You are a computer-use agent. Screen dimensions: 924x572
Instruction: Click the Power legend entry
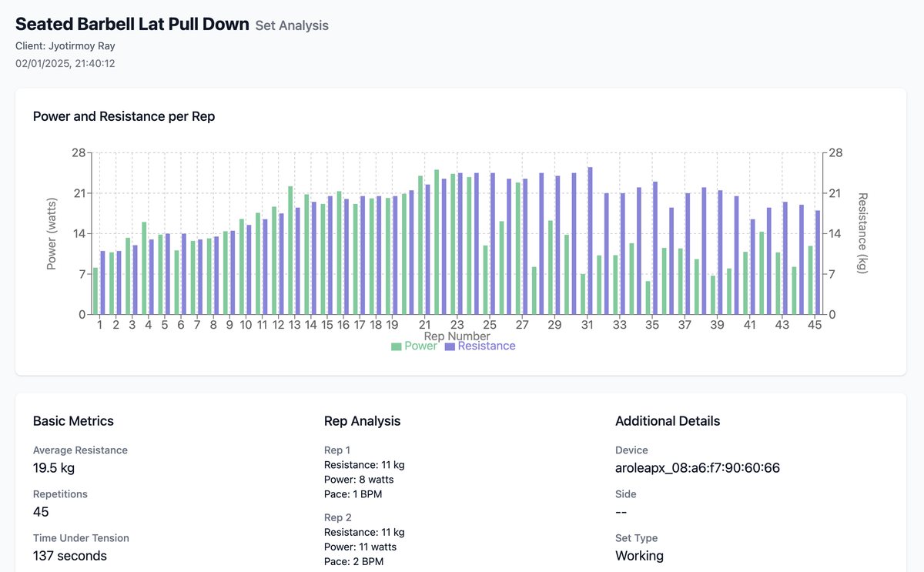coord(414,346)
